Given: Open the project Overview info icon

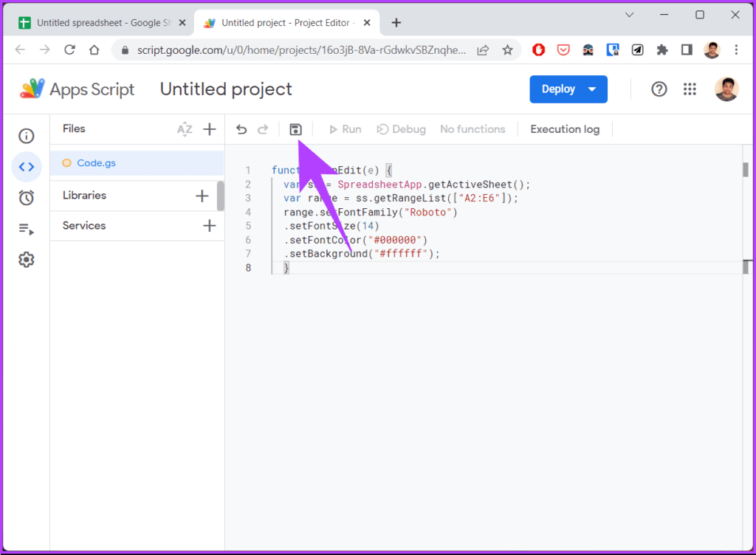Looking at the screenshot, I should point(27,136).
